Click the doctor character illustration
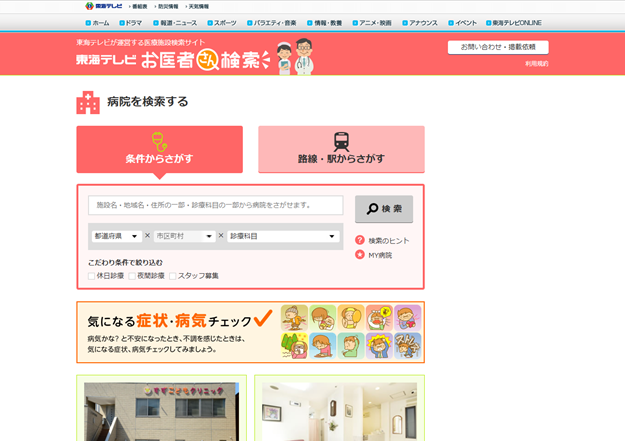The image size is (625, 441). click(x=304, y=57)
